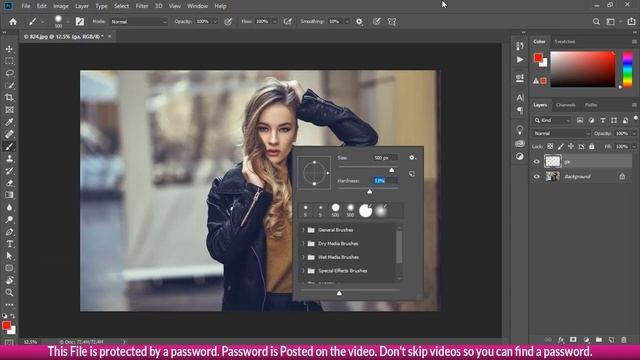Select the Zoom tool
The image size is (640, 360).
point(9,293)
